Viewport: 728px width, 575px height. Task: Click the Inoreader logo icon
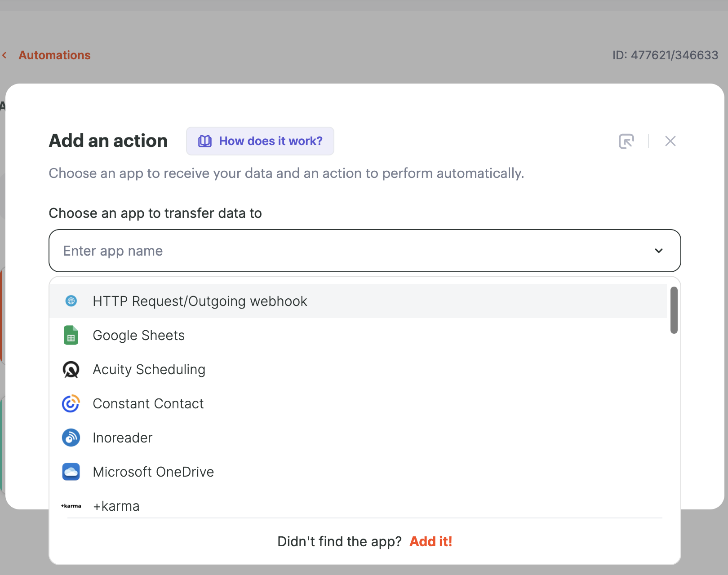(x=71, y=438)
